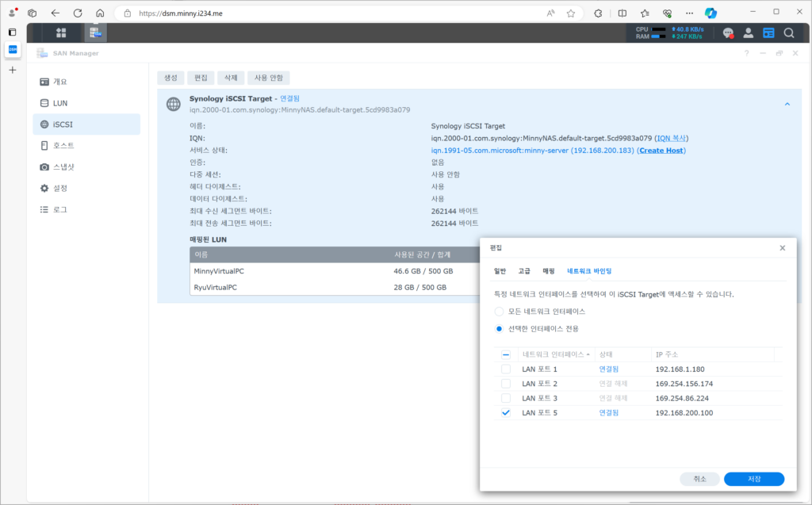Click the IQN 복사 link

click(671, 138)
